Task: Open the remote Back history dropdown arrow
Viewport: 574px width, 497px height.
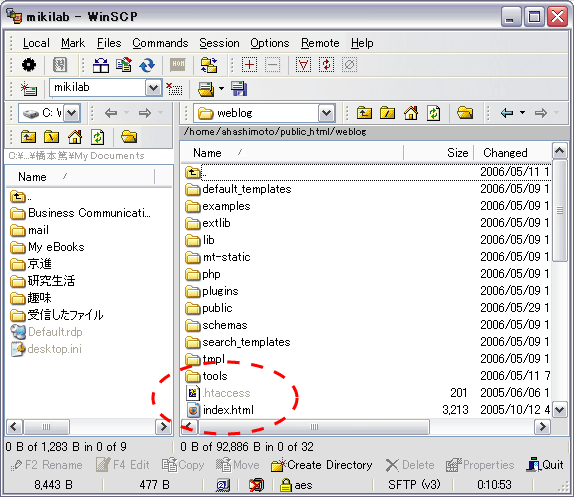Action: 522,113
